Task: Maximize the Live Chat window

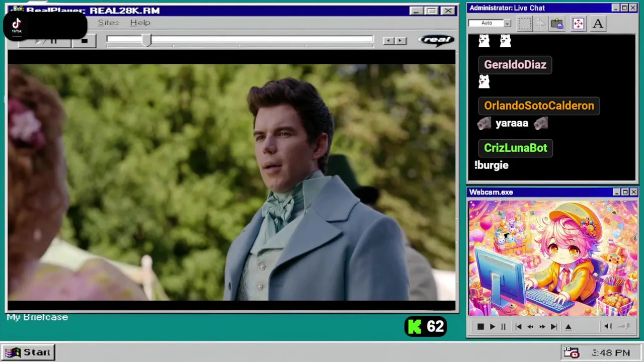Action: click(x=624, y=8)
